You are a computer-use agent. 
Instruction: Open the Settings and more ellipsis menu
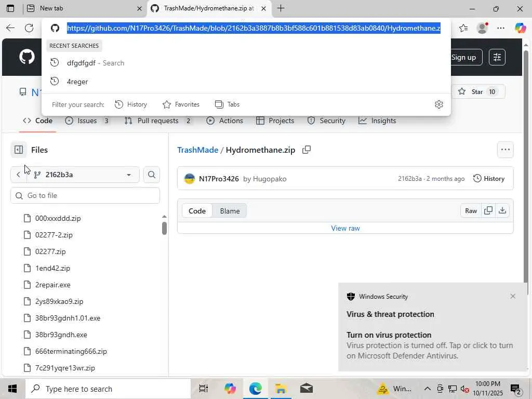[500, 28]
